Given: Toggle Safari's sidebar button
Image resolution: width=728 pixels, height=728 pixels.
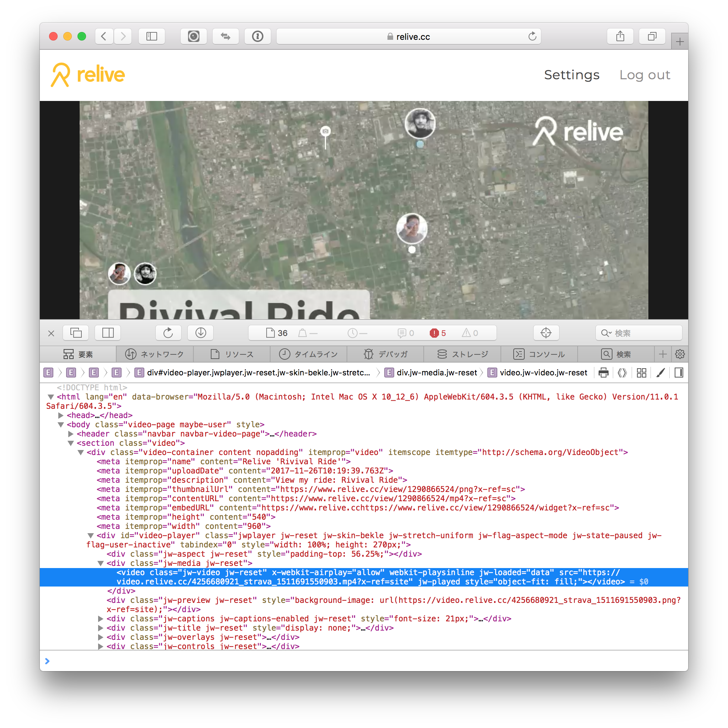Looking at the screenshot, I should coord(151,37).
